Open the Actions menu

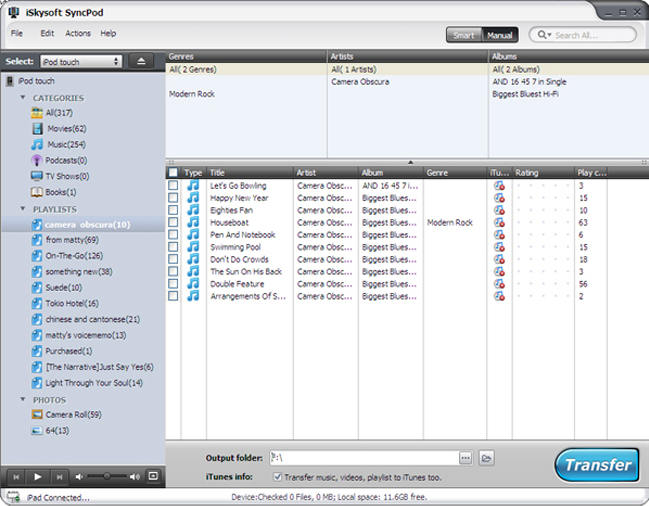click(77, 34)
